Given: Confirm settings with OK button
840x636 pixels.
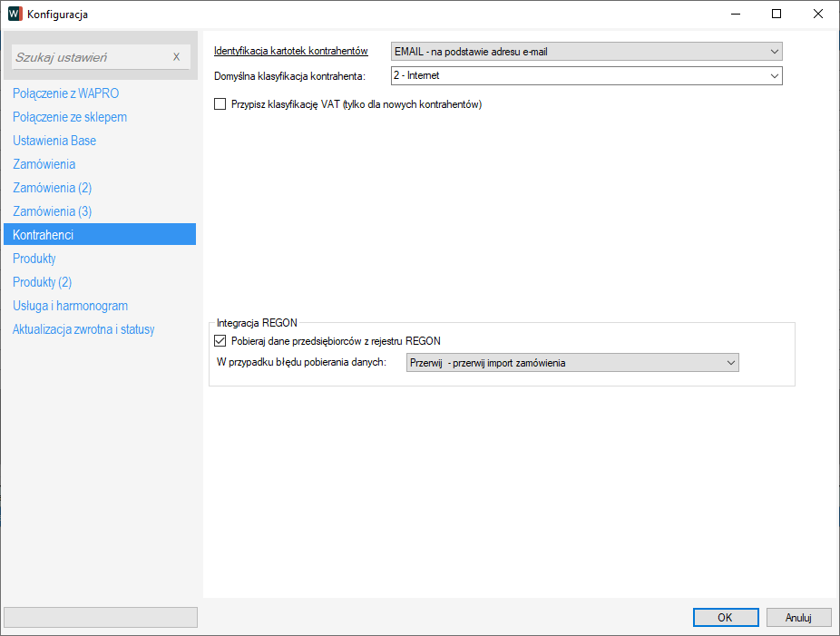Looking at the screenshot, I should coord(725,617).
